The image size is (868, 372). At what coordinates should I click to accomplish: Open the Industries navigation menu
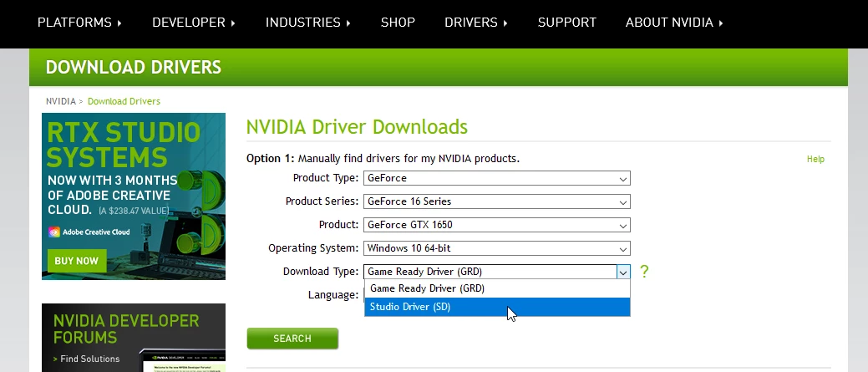click(307, 23)
